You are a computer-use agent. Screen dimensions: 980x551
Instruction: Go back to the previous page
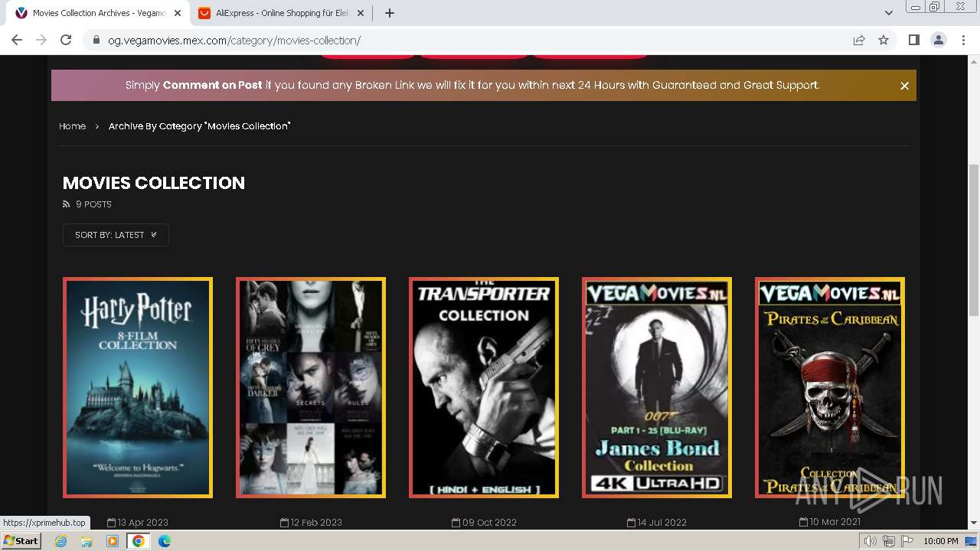[x=17, y=40]
